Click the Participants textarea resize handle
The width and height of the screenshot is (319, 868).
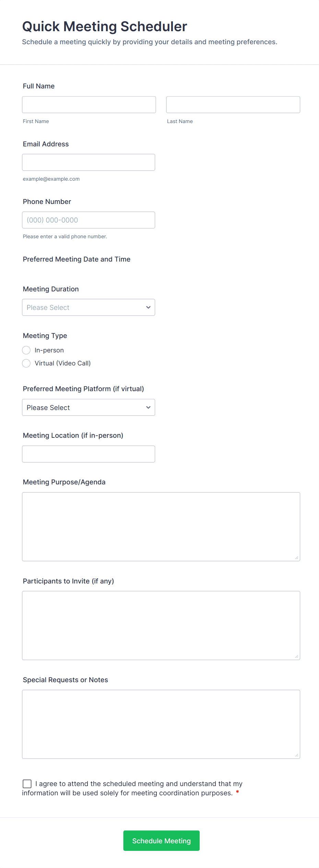(297, 656)
